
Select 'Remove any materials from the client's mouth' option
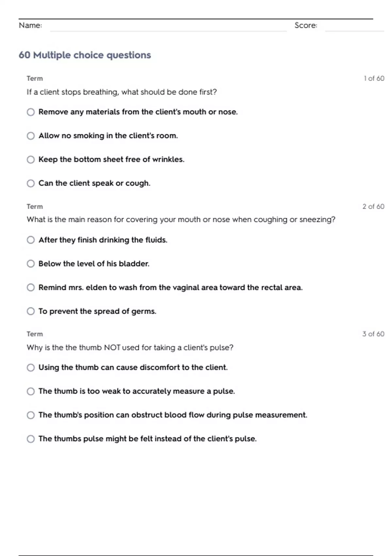tap(31, 112)
